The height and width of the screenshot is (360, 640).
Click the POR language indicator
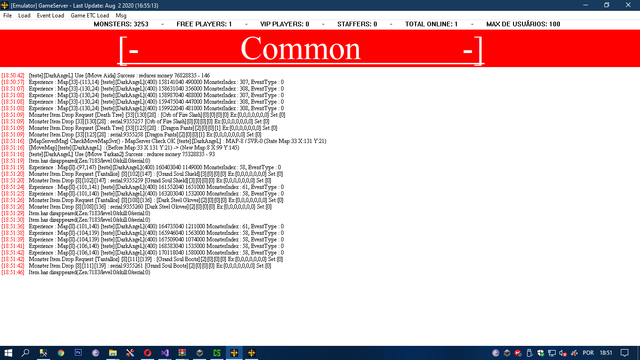[x=588, y=353]
